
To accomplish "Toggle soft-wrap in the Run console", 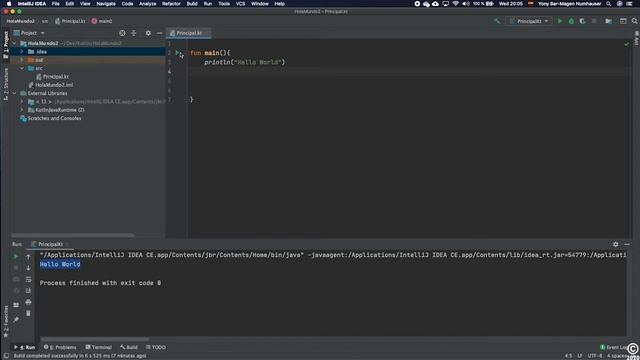I will tap(28, 280).
